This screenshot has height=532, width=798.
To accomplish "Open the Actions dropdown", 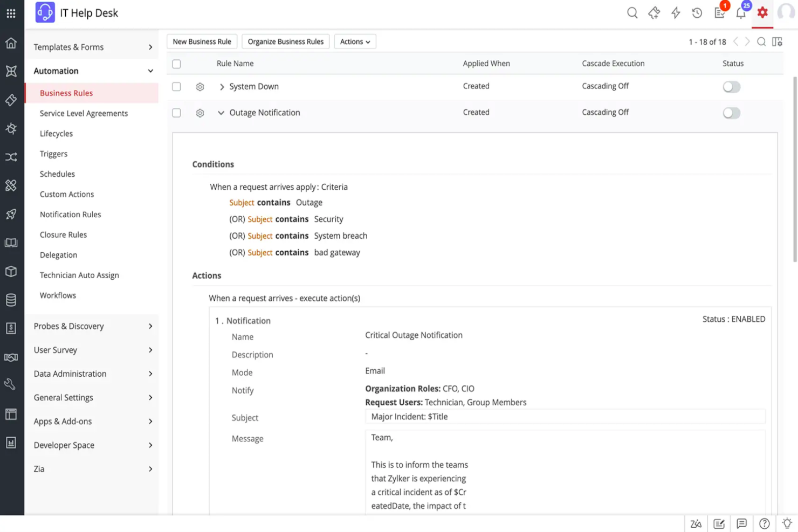I will [355, 42].
